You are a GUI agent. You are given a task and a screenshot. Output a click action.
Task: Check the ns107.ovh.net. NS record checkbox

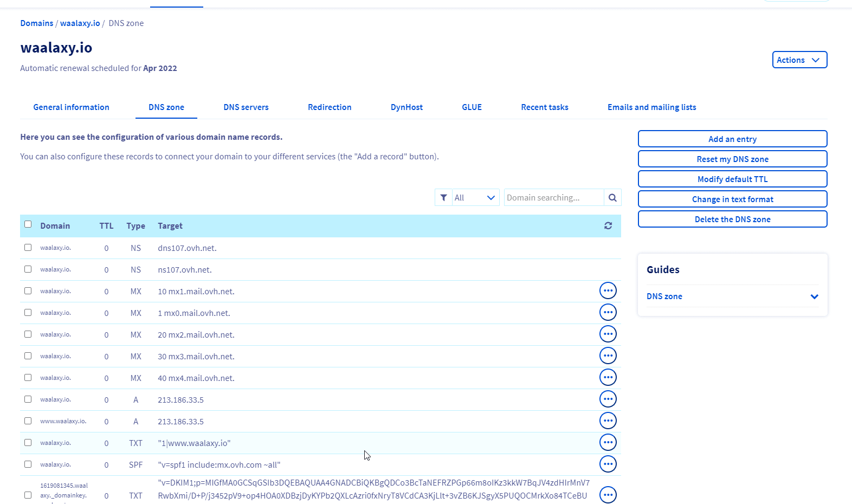[x=28, y=269]
